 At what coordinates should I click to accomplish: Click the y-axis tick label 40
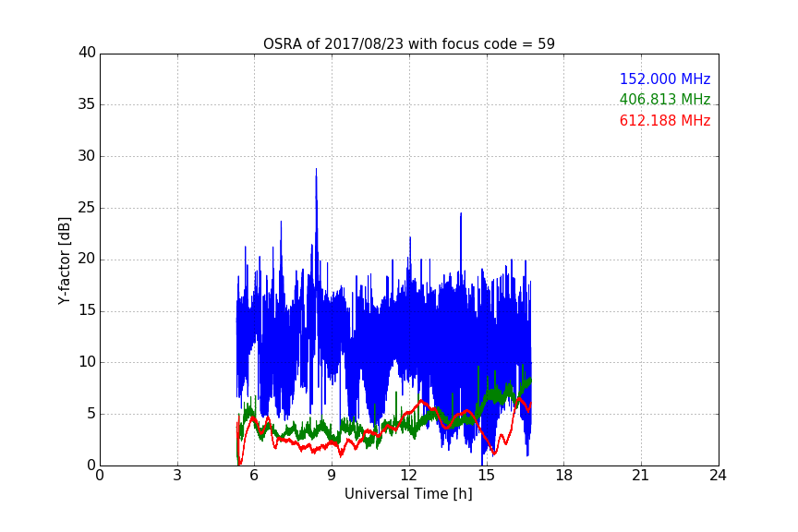87,53
